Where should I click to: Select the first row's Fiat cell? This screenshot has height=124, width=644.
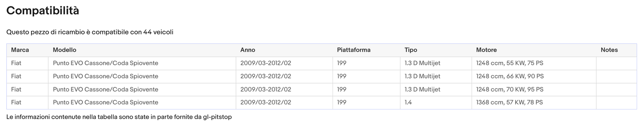pyautogui.click(x=27, y=63)
